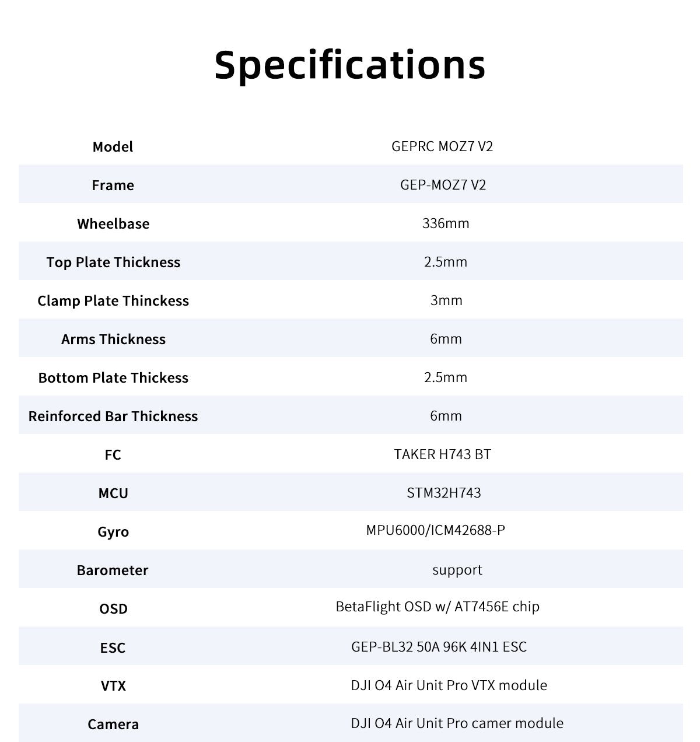
Task: Click the Barometer support value
Action: click(x=457, y=570)
